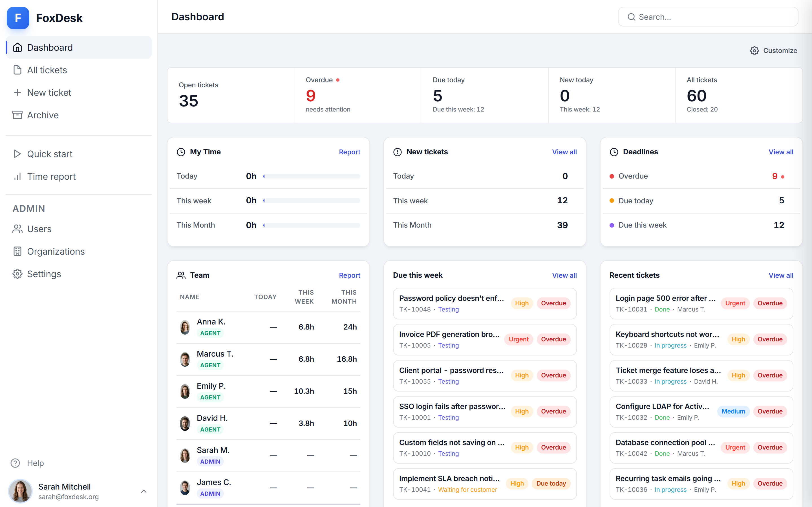Click Anna K.'s avatar thumbnail
The width and height of the screenshot is (812, 507).
(185, 327)
